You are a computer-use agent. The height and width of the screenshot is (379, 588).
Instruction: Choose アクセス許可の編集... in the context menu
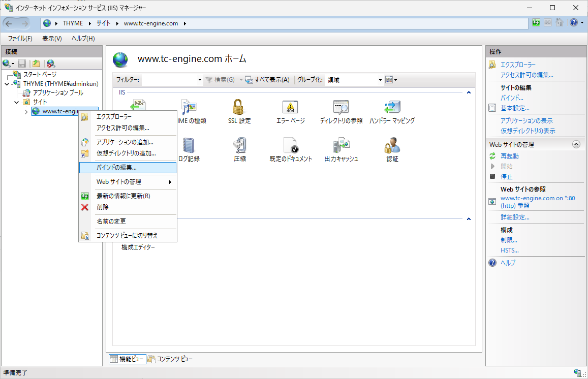(128, 128)
